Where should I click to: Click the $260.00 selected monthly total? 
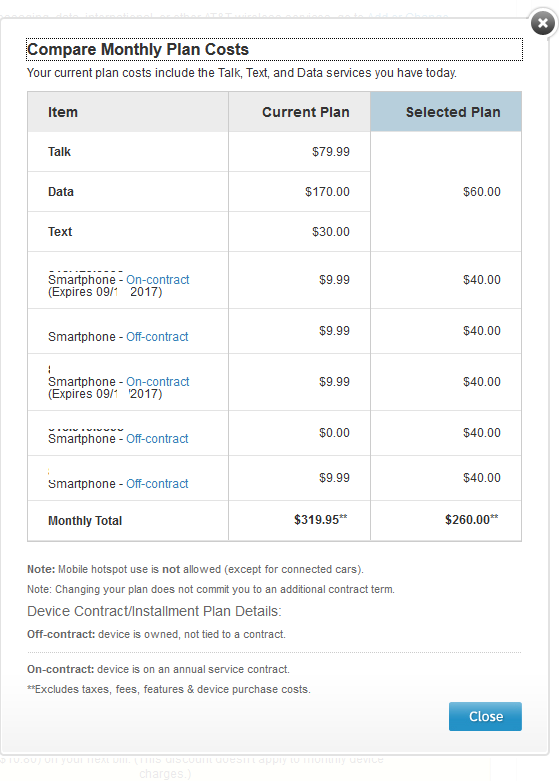(471, 520)
